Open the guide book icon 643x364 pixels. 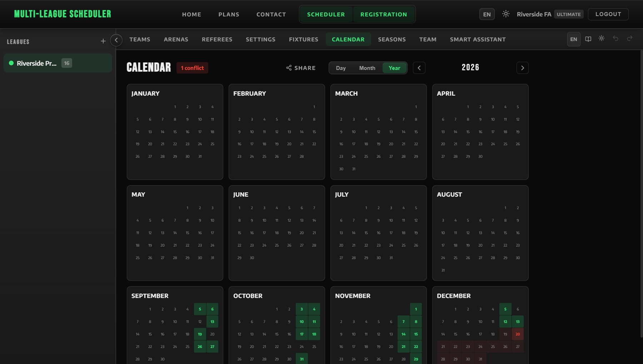(x=588, y=39)
